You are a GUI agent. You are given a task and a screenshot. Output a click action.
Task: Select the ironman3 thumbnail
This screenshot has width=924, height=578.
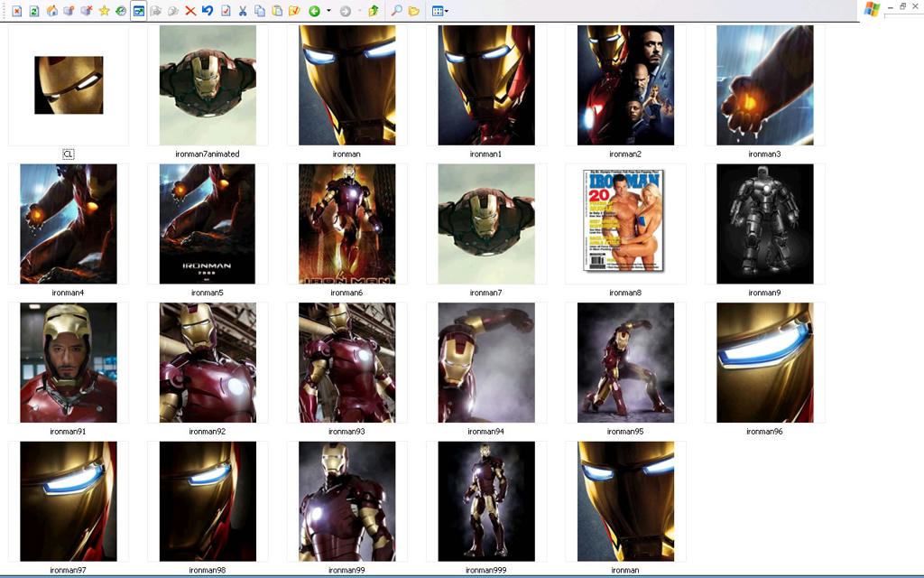tap(765, 85)
